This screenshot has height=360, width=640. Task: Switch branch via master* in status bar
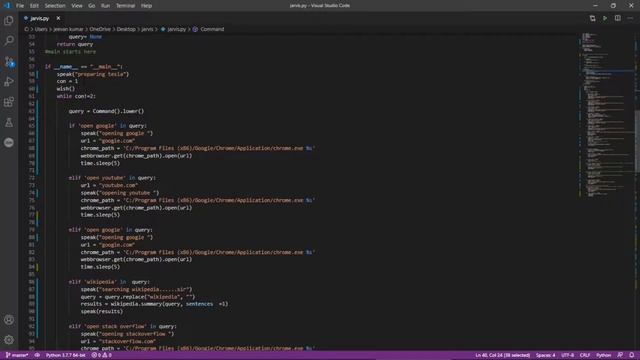pos(17,355)
